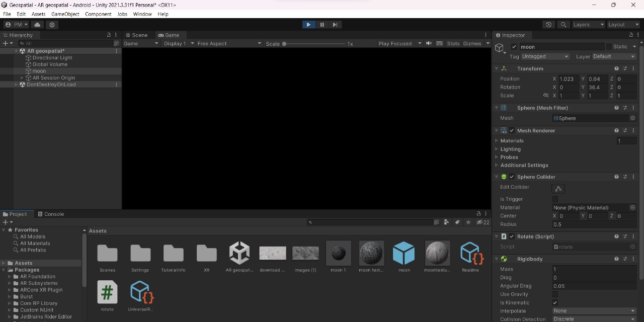This screenshot has width=644, height=322.
Task: Open Rigidbody component more options menu
Action: click(633, 259)
